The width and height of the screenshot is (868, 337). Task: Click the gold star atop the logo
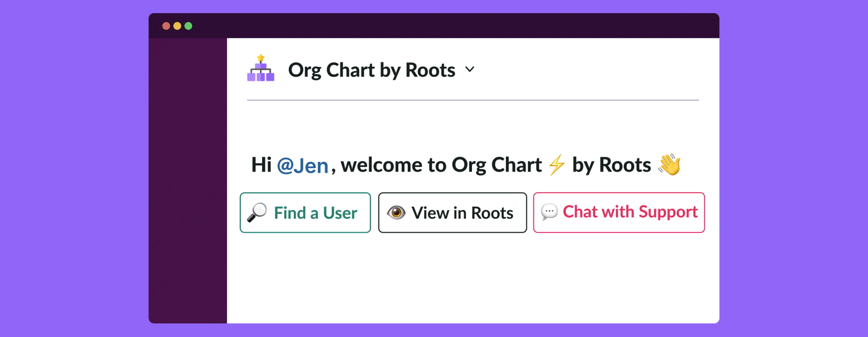261,58
